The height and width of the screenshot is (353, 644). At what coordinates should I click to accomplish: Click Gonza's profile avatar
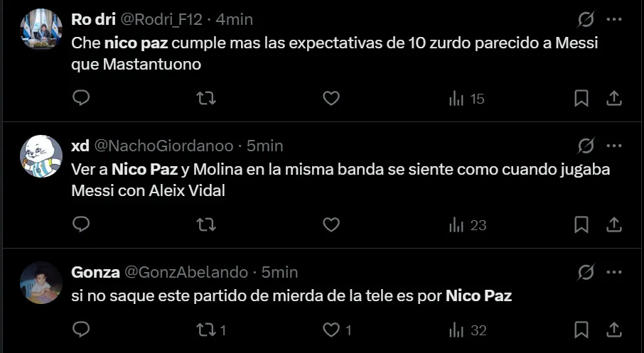[41, 283]
